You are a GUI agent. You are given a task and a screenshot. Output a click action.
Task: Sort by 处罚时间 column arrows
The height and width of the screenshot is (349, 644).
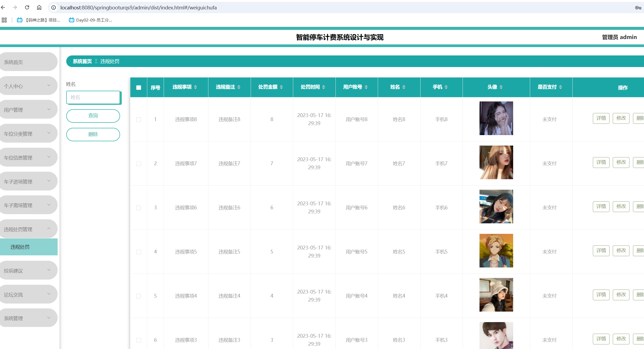[x=324, y=87]
